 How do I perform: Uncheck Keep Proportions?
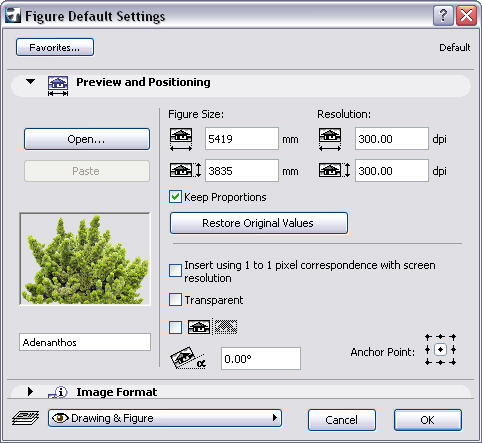click(x=175, y=197)
